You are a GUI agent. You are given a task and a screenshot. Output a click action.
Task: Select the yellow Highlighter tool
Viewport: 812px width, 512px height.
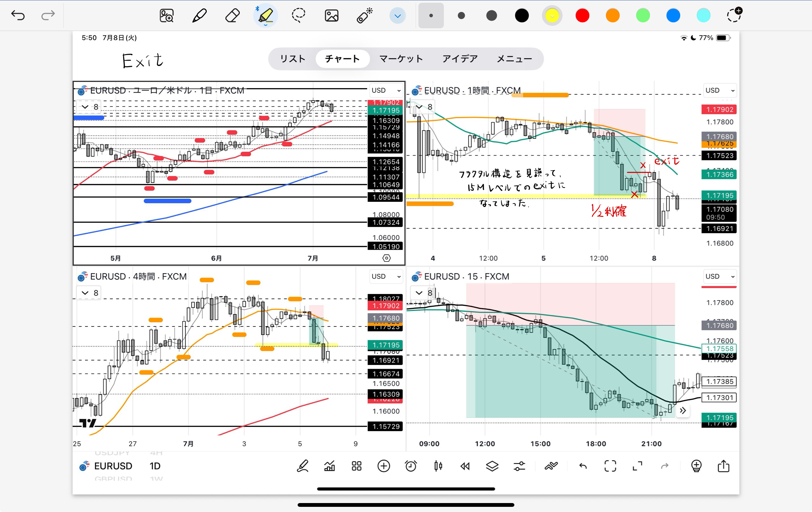(x=265, y=15)
